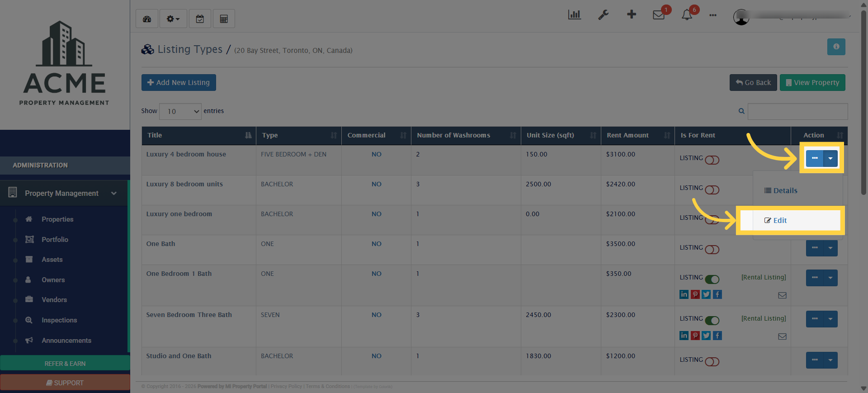
Task: Click the View Property button
Action: [812, 82]
